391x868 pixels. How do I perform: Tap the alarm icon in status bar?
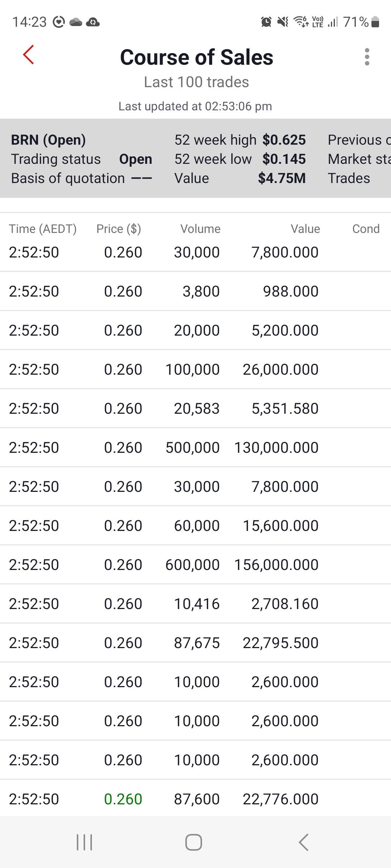coord(266,22)
